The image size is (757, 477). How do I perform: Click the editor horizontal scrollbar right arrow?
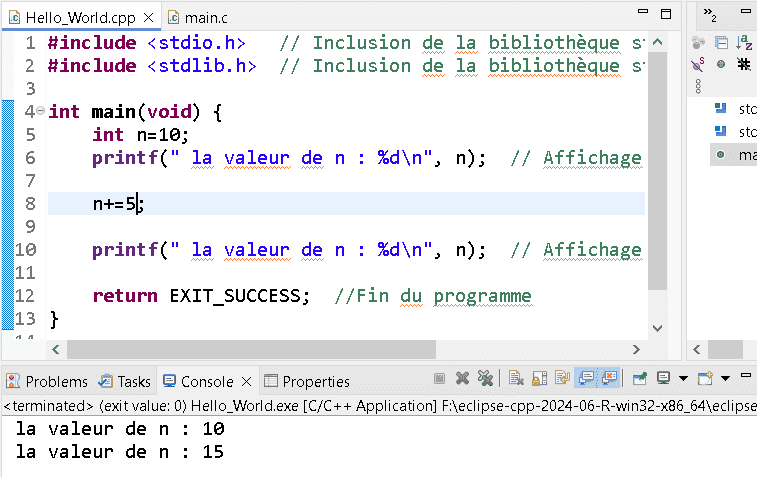pos(635,349)
